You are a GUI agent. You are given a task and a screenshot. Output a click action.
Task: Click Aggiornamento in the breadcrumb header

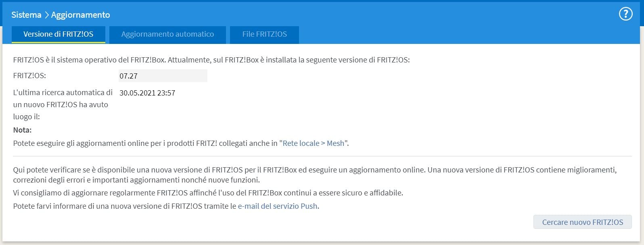point(80,15)
